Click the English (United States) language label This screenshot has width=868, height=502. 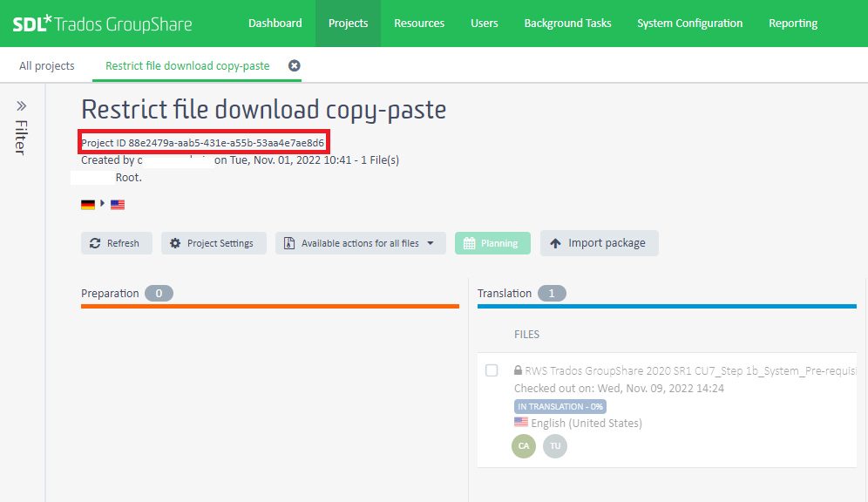click(x=587, y=424)
